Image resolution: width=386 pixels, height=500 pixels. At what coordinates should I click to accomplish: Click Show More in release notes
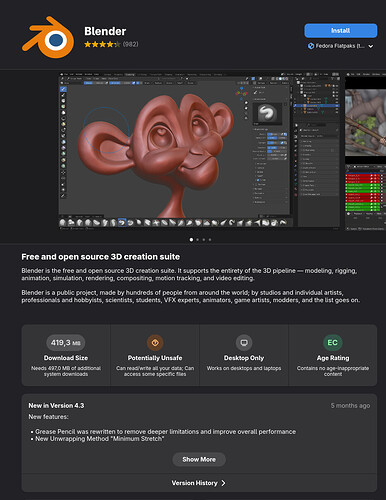pyautogui.click(x=199, y=459)
